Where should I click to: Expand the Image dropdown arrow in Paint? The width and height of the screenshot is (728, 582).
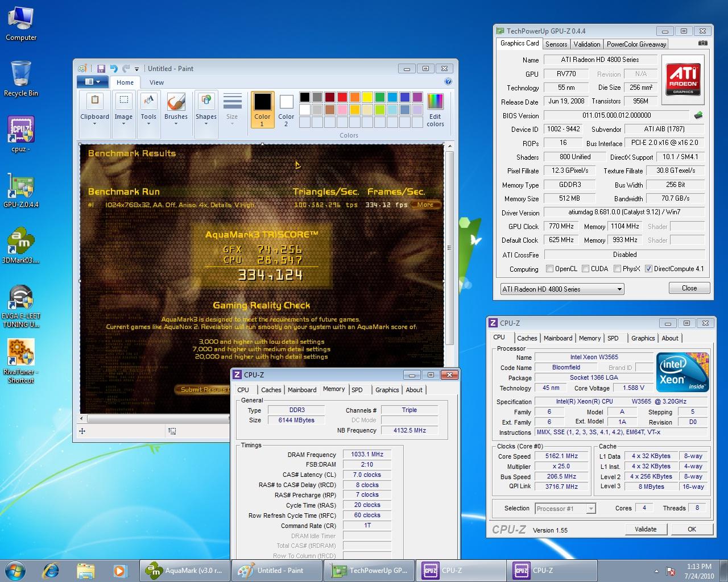[123, 124]
